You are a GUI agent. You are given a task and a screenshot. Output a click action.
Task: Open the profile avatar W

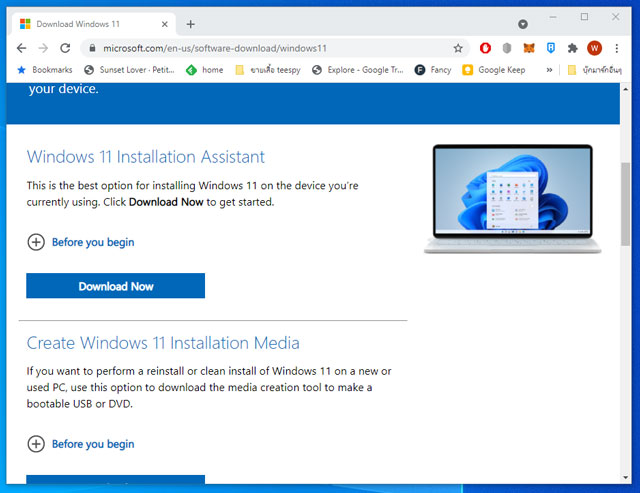click(594, 48)
